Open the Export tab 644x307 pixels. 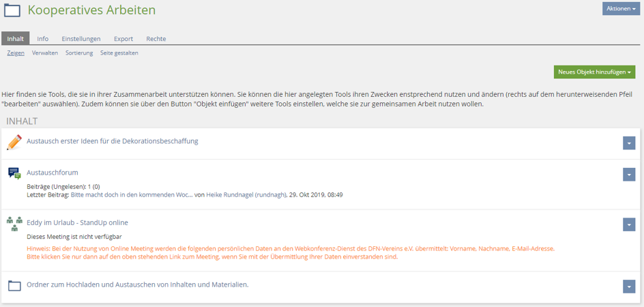[123, 39]
